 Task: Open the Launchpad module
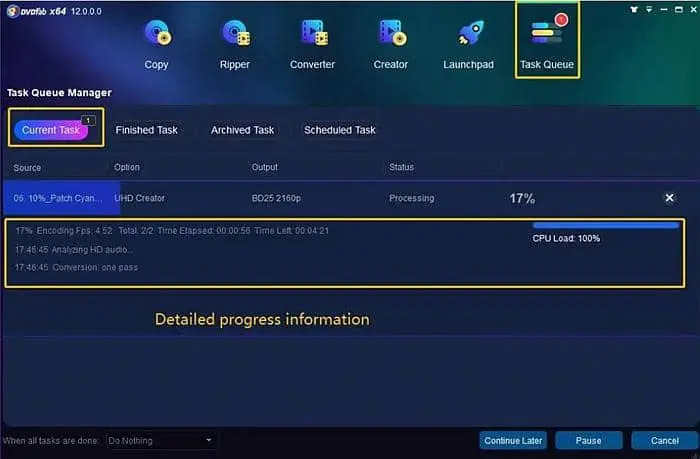coord(468,45)
